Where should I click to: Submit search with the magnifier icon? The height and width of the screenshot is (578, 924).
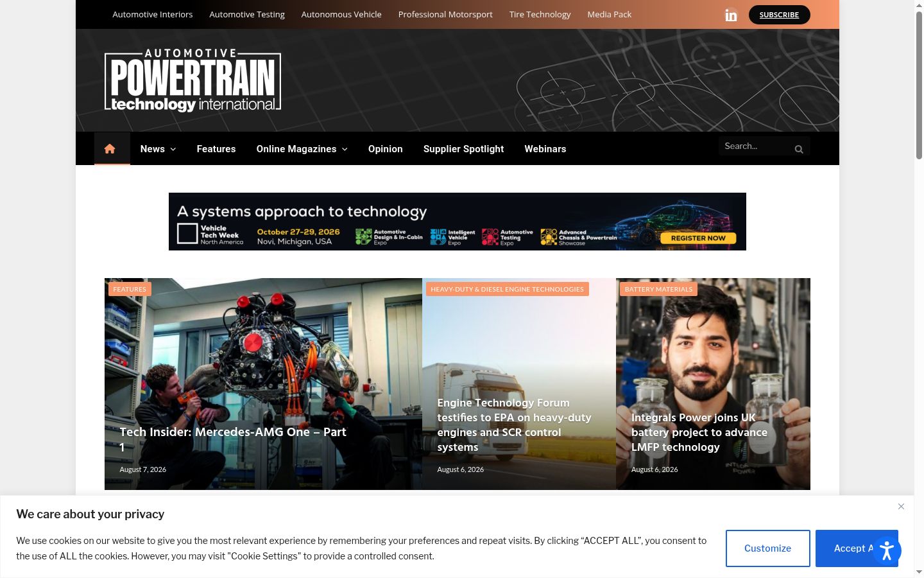tap(799, 149)
